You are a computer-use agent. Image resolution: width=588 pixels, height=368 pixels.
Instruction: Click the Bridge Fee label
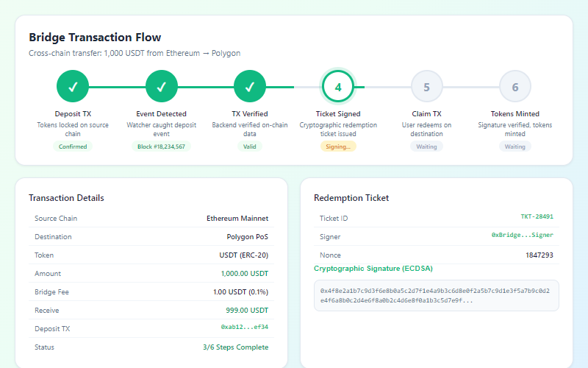(x=51, y=291)
